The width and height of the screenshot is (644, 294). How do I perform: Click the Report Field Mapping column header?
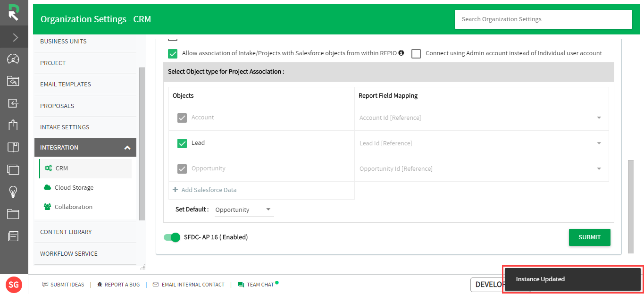pos(388,96)
